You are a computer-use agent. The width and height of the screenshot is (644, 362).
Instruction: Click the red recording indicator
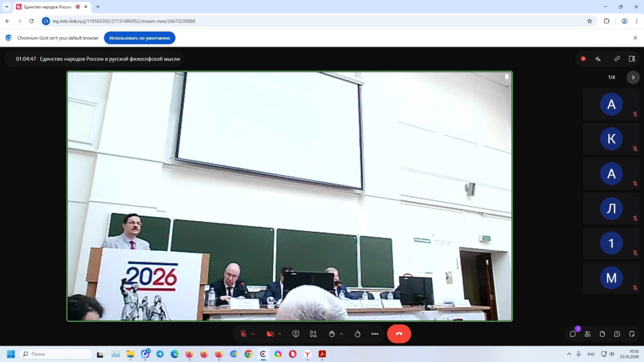583,58
